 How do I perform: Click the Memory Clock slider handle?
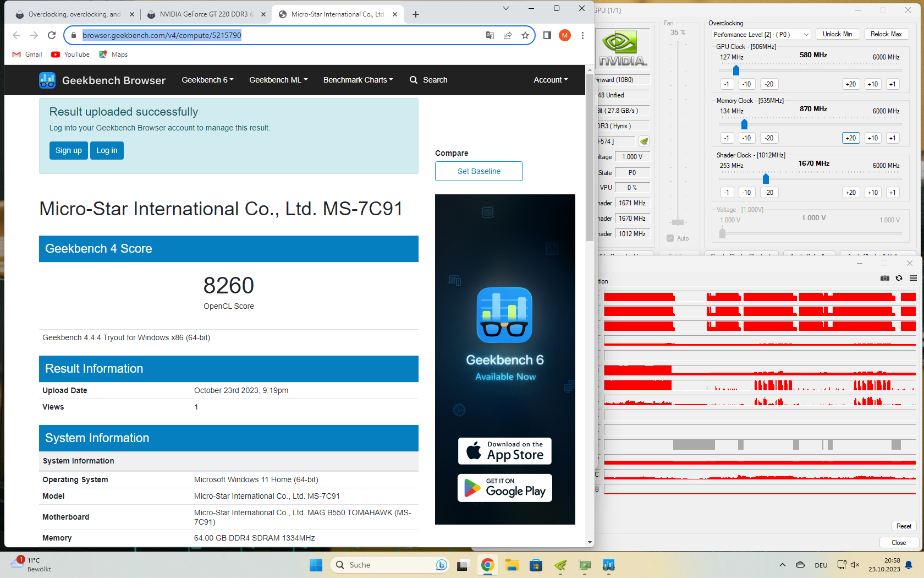[744, 124]
